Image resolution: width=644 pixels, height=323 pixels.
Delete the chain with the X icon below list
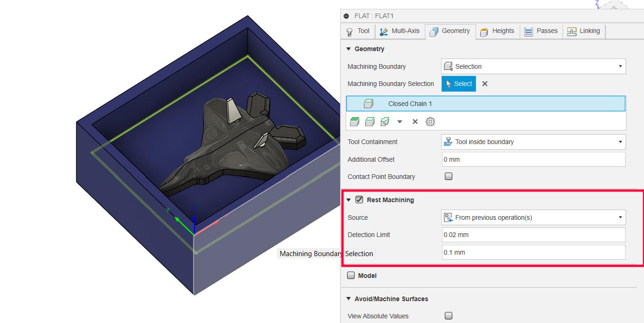click(415, 122)
